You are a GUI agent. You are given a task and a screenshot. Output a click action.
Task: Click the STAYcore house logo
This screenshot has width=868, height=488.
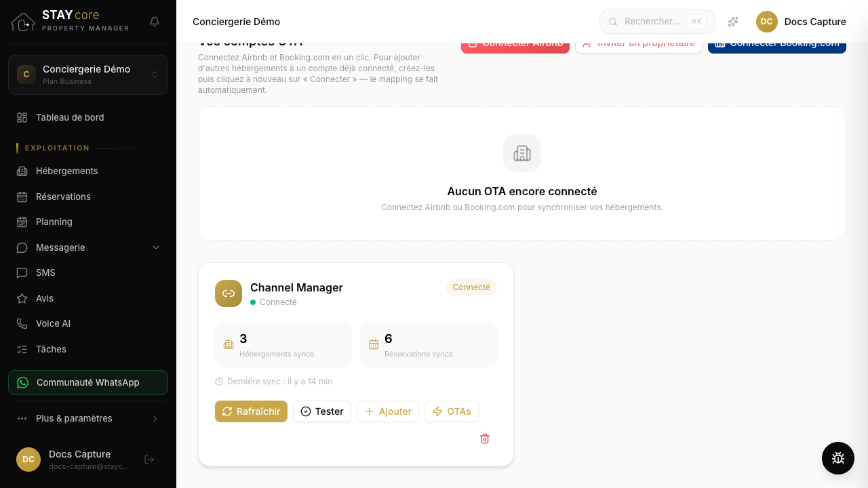point(23,22)
